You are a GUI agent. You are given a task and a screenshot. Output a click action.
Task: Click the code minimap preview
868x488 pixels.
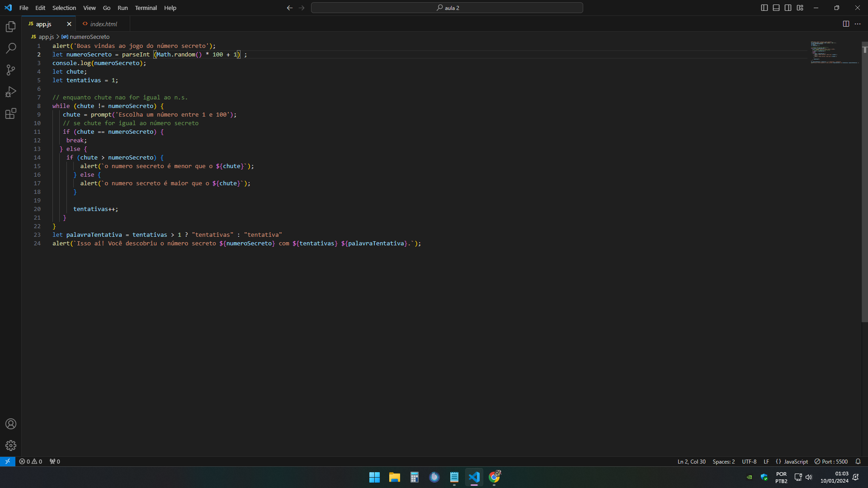[x=834, y=52]
